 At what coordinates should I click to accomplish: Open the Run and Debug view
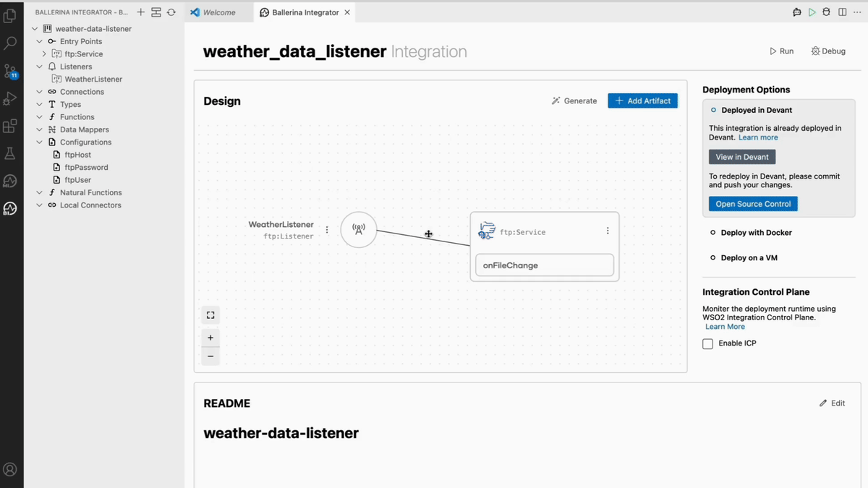[x=10, y=98]
